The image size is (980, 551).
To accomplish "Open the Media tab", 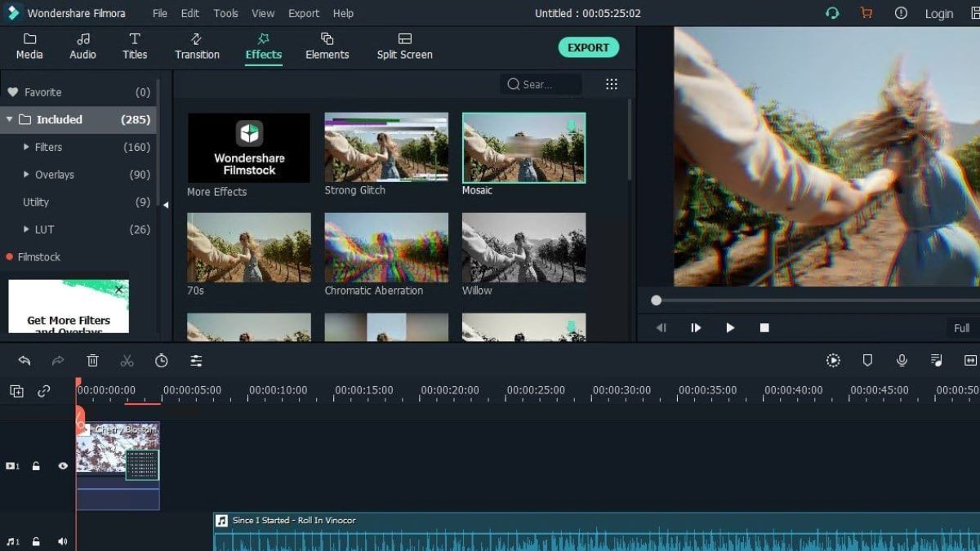I will coord(29,47).
